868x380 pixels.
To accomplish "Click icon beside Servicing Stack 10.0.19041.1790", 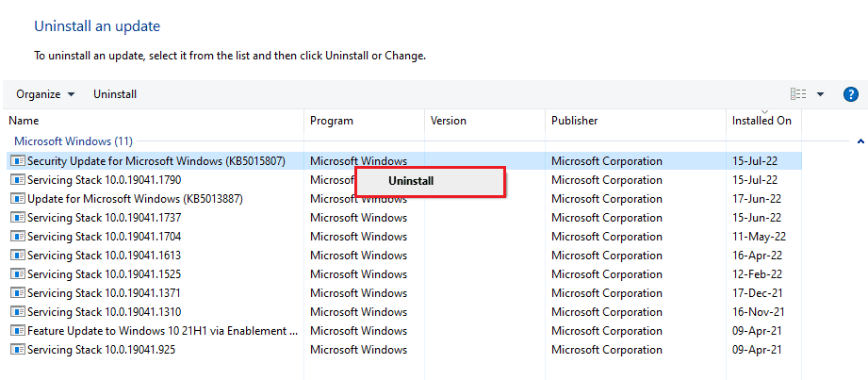I will [x=18, y=180].
